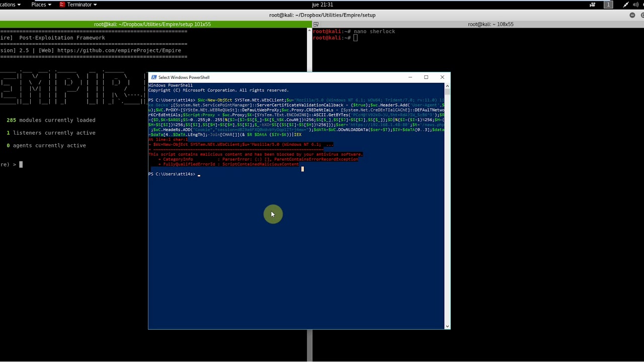Minimize the Terminator window
Viewport: 644px width, 362px height.
point(632,15)
